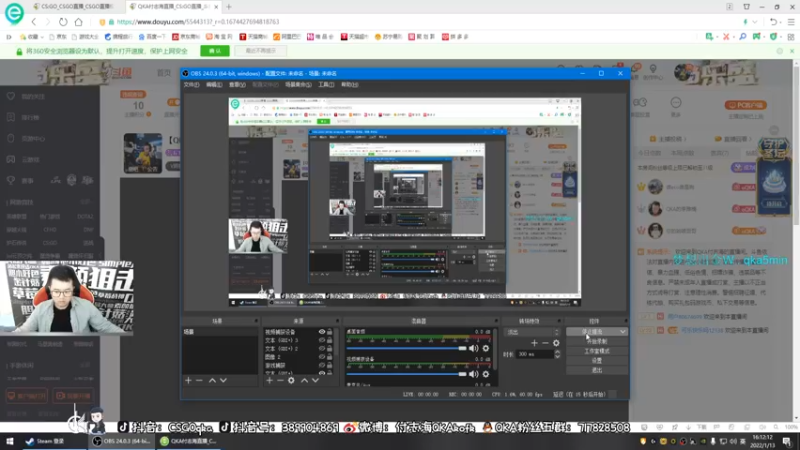Mute the desktop audio speaker in mixer
Image resolution: width=800 pixels, height=450 pixels.
pyautogui.click(x=473, y=348)
